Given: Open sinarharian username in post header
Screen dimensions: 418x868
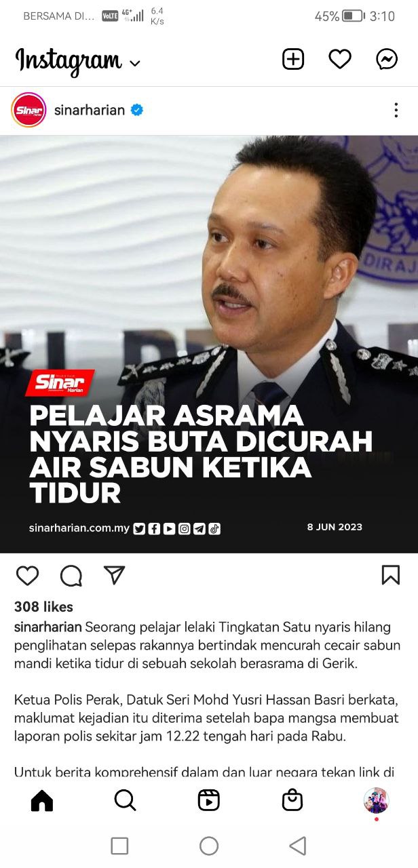Looking at the screenshot, I should [x=90, y=110].
